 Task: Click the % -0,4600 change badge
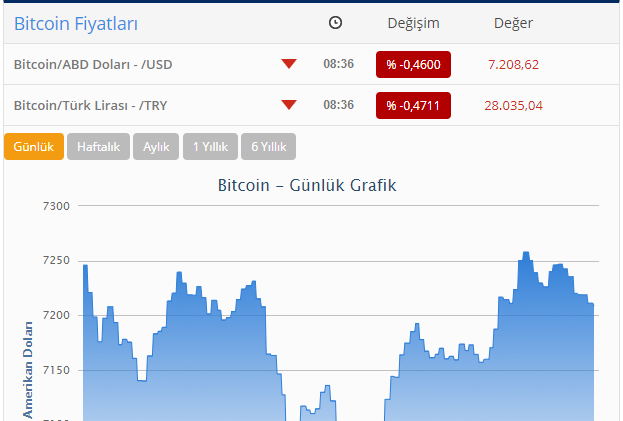click(x=413, y=64)
